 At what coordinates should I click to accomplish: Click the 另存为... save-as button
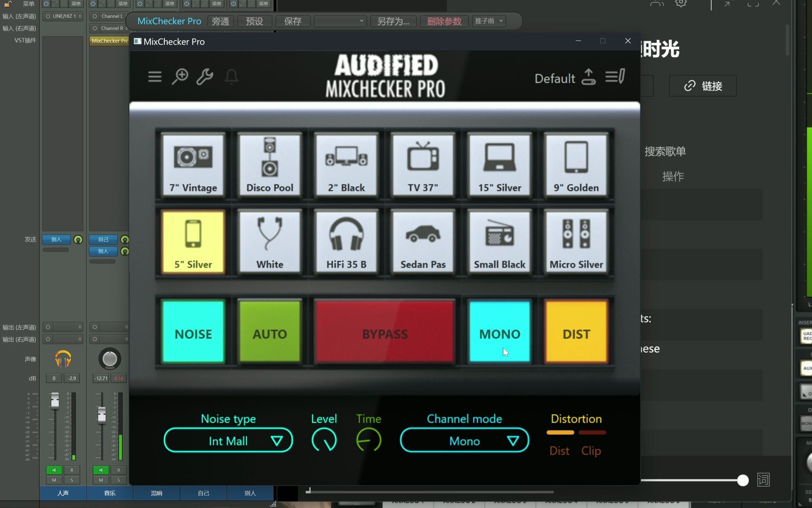pos(393,21)
